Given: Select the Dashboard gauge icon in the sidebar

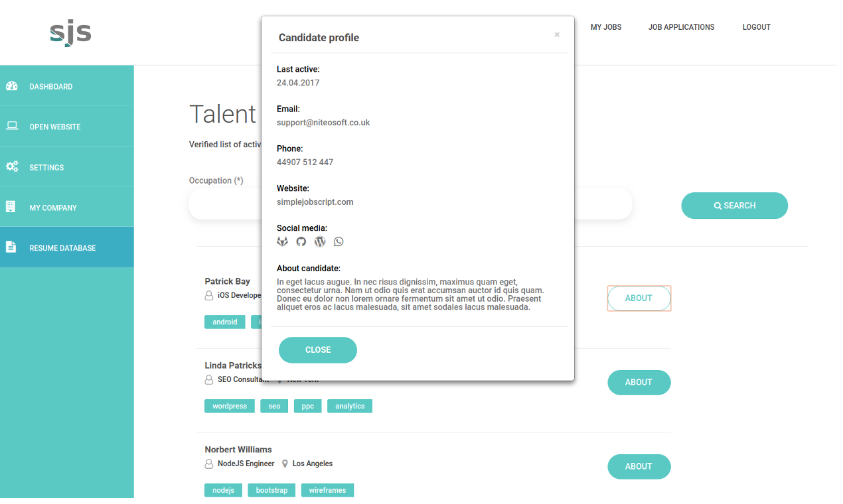Looking at the screenshot, I should point(12,86).
